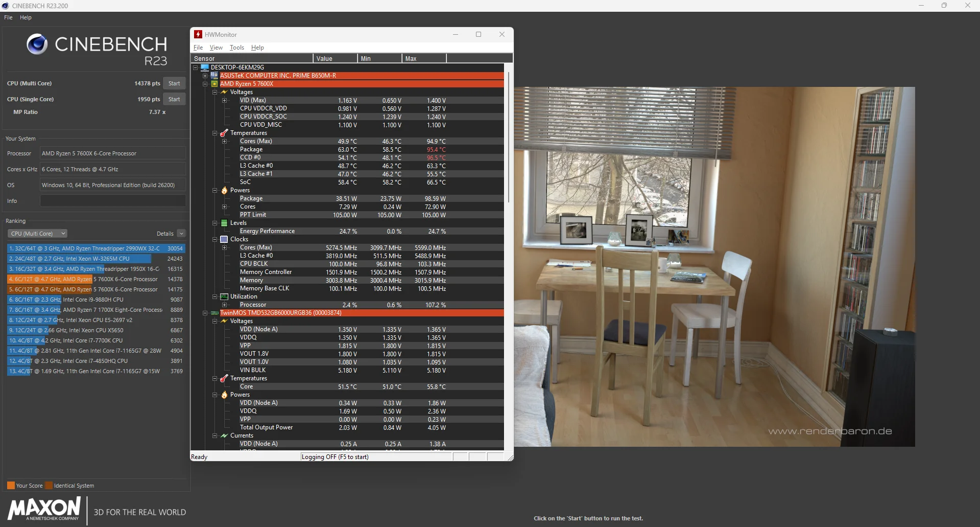The height and width of the screenshot is (527, 980).
Task: Click the Max column header
Action: coord(424,58)
